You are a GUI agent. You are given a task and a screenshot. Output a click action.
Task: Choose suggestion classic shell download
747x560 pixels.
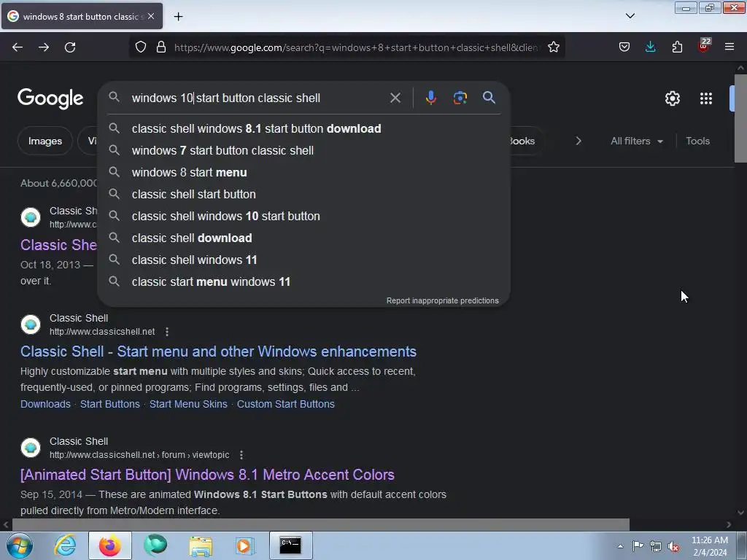(303, 238)
